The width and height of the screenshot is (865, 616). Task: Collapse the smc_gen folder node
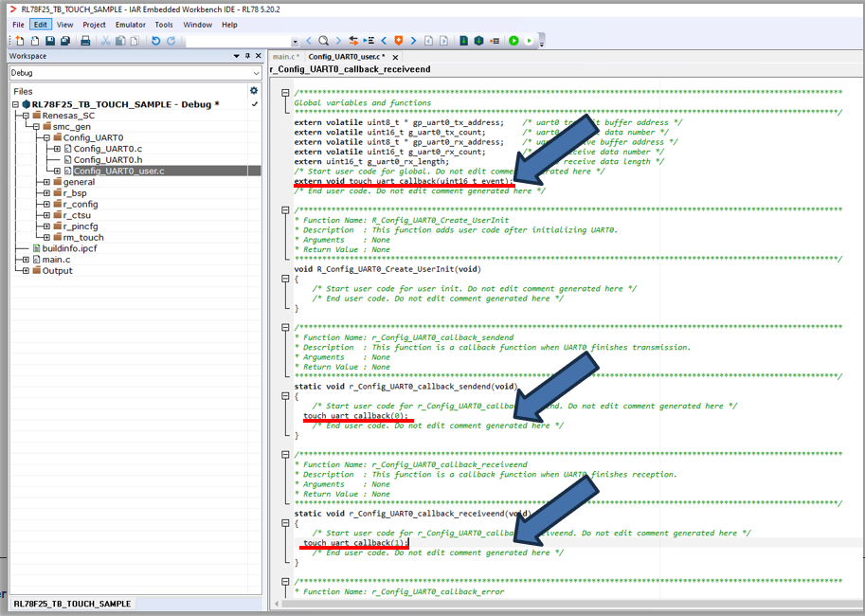pos(36,126)
